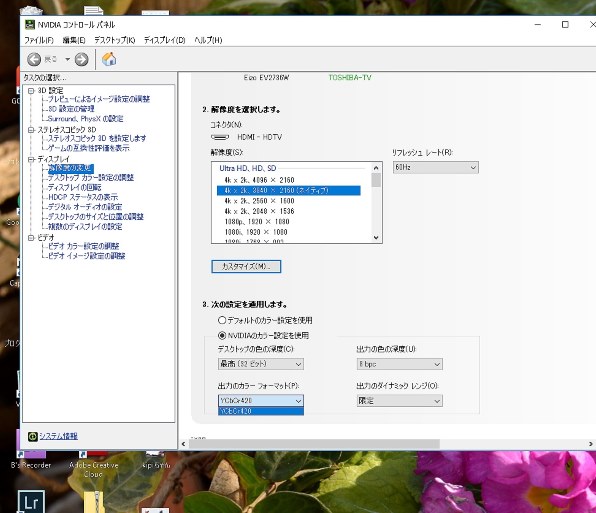Select 1080p, 1920 × 1080 resolution

point(257,222)
